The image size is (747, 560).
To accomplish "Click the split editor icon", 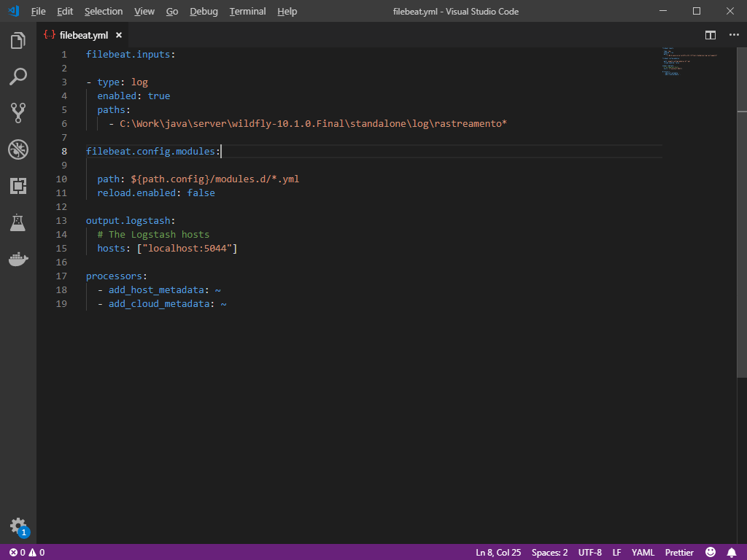I will pyautogui.click(x=711, y=35).
